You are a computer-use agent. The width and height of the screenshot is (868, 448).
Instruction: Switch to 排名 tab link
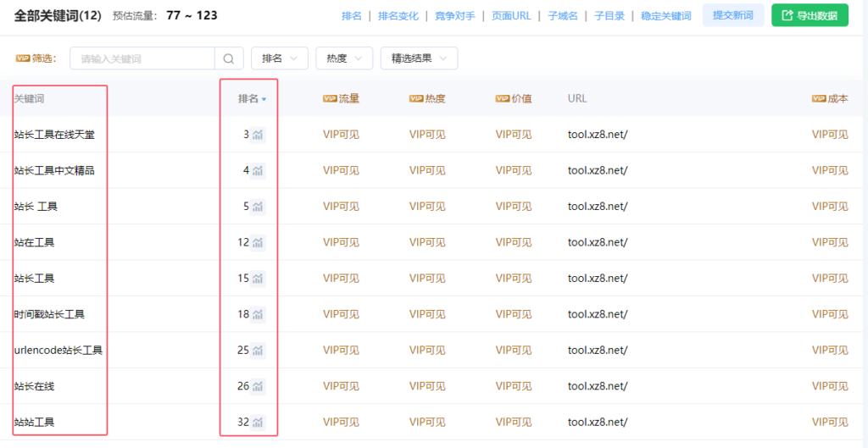[352, 16]
